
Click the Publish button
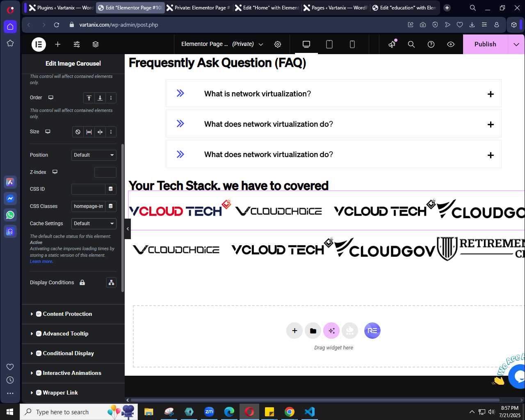[x=485, y=44]
